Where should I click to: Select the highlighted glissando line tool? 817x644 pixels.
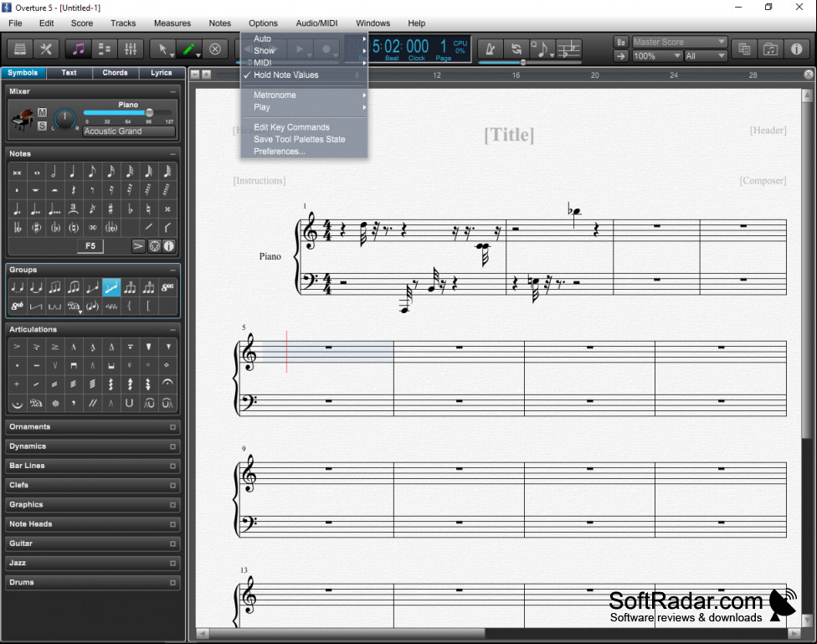(x=111, y=287)
